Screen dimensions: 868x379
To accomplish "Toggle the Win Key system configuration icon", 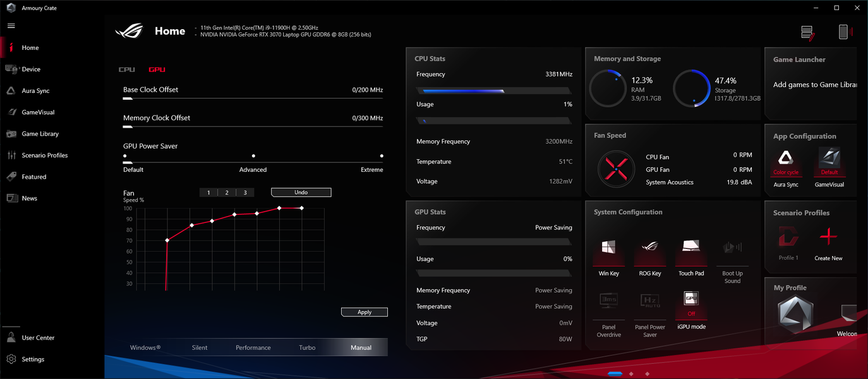I will [x=608, y=248].
